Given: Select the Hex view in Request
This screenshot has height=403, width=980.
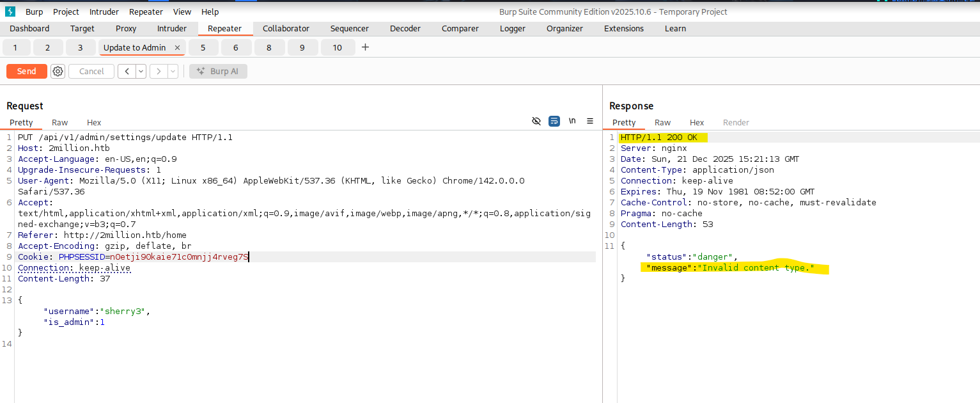Looking at the screenshot, I should click(94, 122).
